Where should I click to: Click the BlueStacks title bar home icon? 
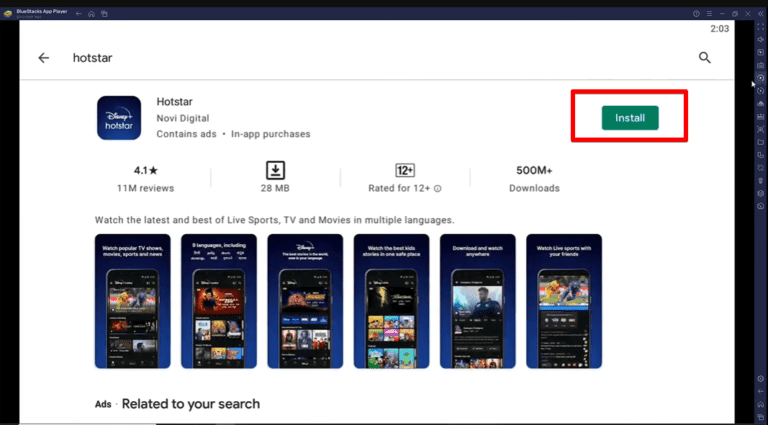[x=91, y=14]
